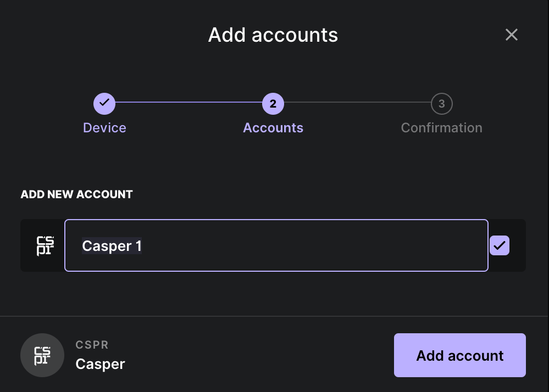Click the CSPR ticker text above Casper
Viewport: 549px width, 392px height.
coord(92,344)
